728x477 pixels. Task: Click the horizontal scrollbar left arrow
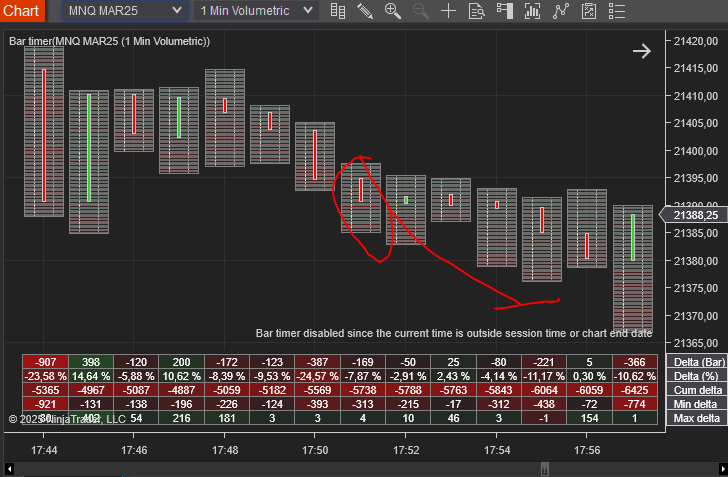pos(9,469)
